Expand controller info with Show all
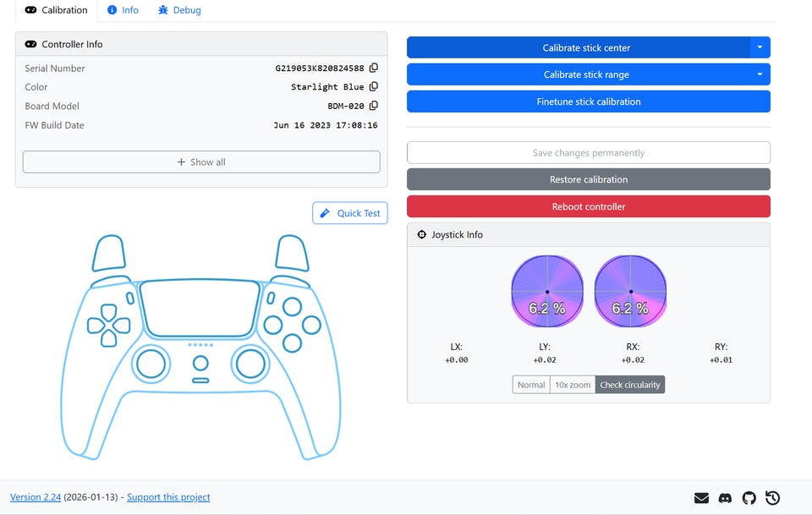This screenshot has width=812, height=515. [x=201, y=162]
